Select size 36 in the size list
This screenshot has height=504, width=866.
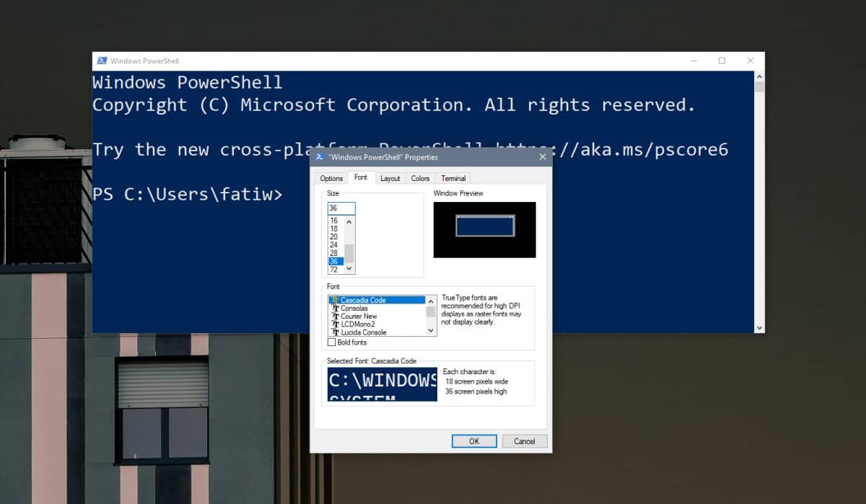pos(334,262)
